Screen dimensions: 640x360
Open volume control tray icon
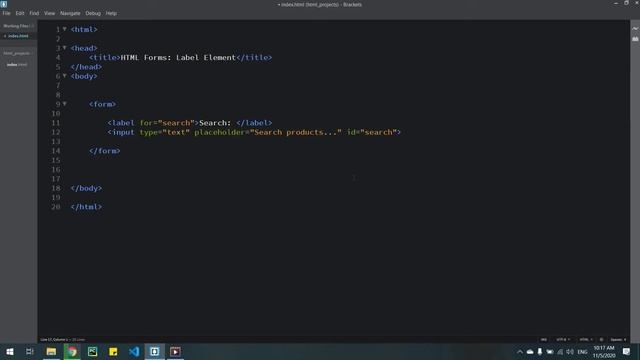[x=570, y=352]
